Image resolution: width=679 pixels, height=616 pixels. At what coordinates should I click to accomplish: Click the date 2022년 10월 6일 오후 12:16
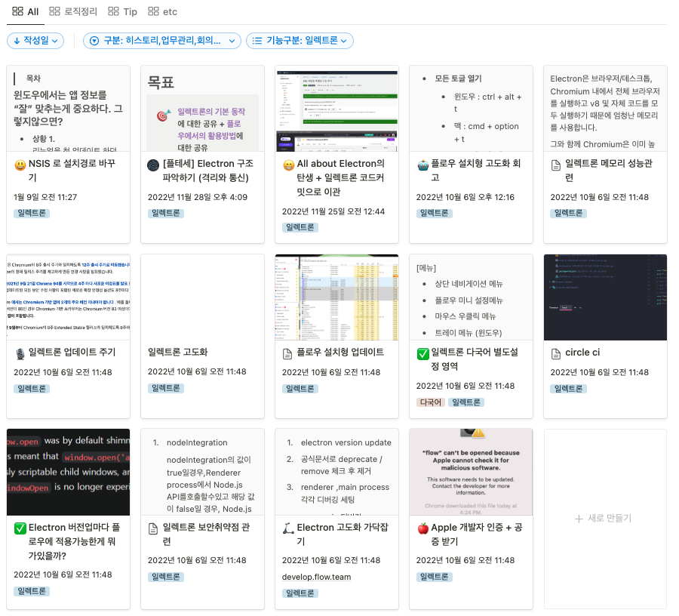tap(465, 197)
